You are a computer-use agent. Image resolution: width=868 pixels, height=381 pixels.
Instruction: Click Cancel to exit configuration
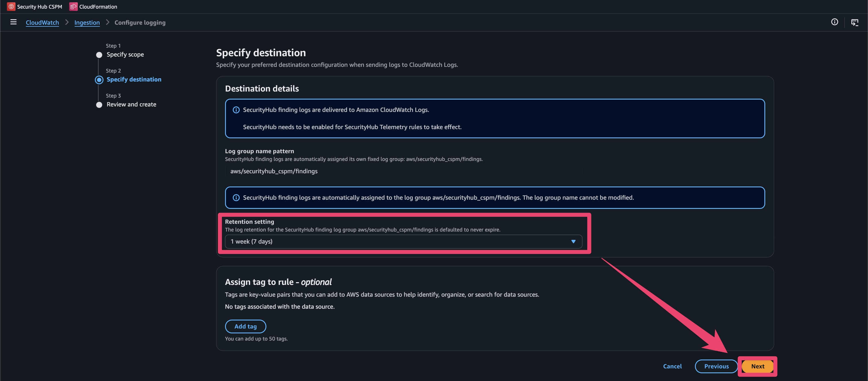[x=672, y=366]
